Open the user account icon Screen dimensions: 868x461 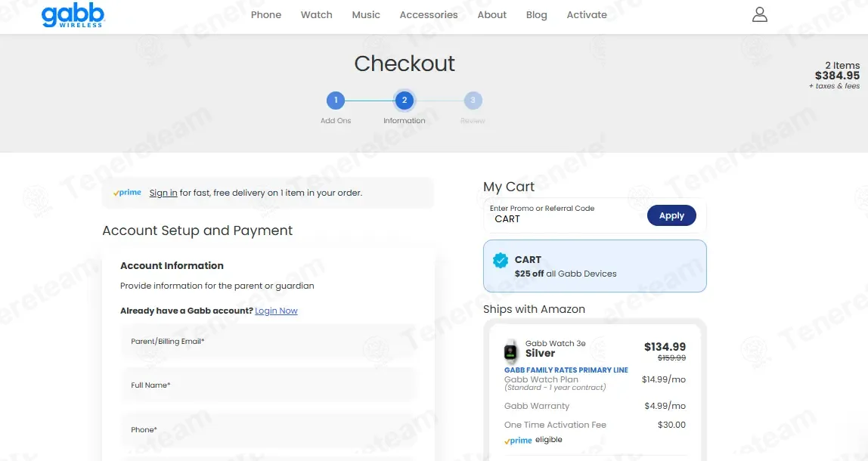point(759,14)
